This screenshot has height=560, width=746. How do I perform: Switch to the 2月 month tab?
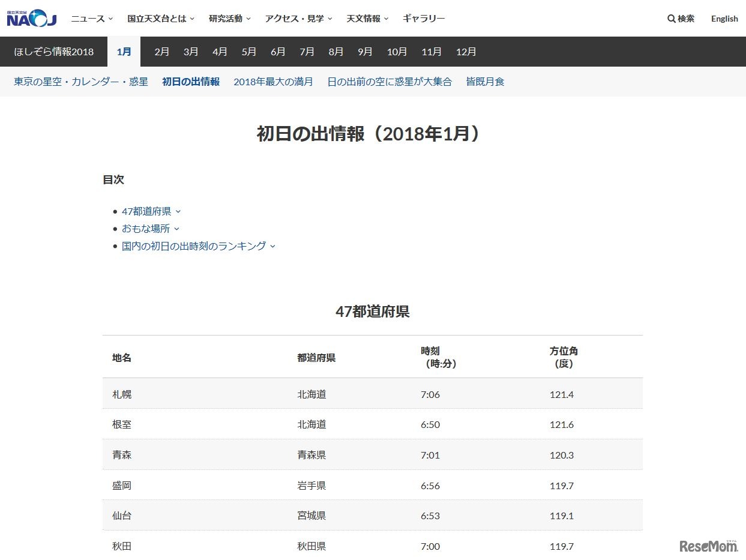click(161, 52)
